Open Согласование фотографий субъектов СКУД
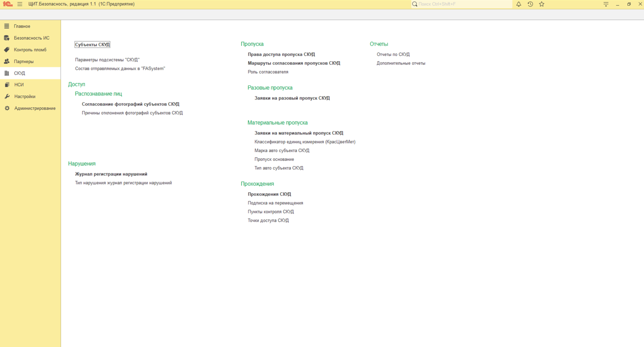This screenshot has height=347, width=644. (x=130, y=104)
